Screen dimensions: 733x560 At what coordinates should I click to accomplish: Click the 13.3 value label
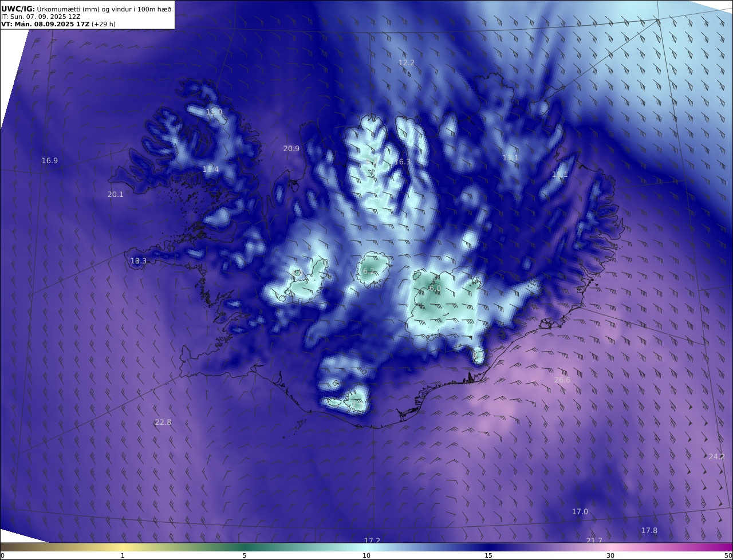tap(138, 261)
